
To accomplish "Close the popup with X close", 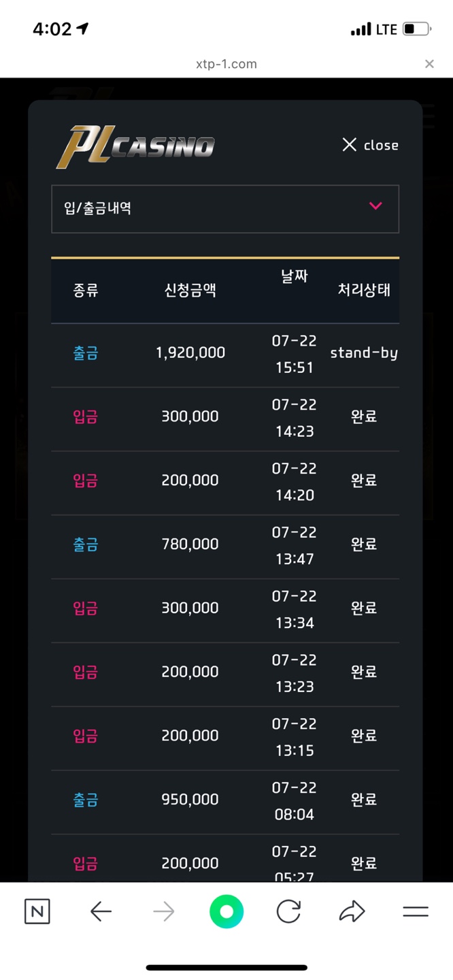I will pos(370,145).
